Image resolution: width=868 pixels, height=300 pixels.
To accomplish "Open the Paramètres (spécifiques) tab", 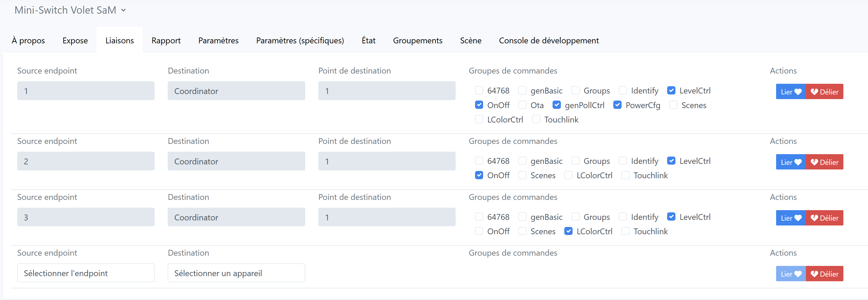I will point(300,40).
